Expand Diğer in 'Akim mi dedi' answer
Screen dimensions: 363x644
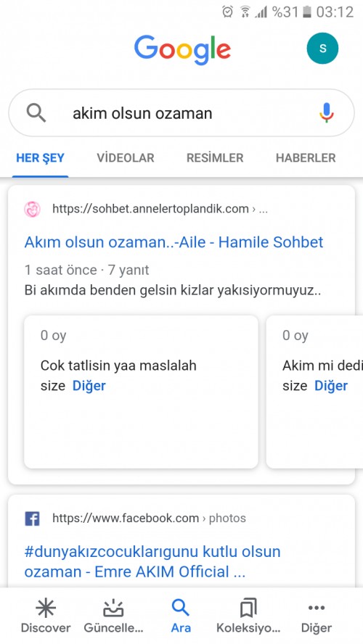[x=331, y=386]
